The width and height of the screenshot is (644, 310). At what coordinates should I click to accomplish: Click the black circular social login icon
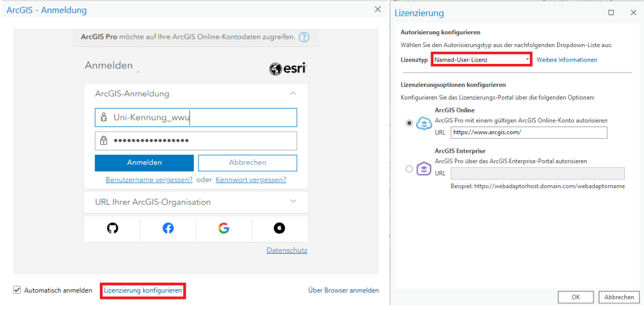click(279, 228)
